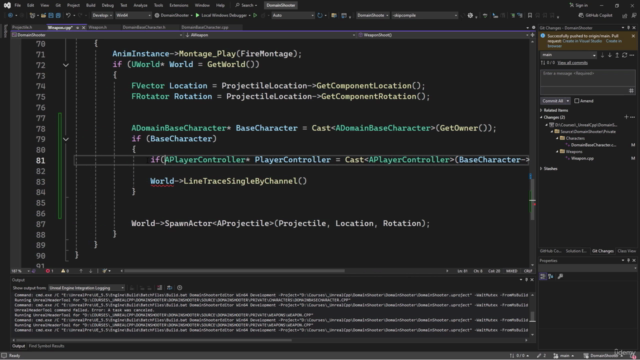Click the Pull arrow in Git Changes
The image size is (640, 360).
tap(610, 55)
